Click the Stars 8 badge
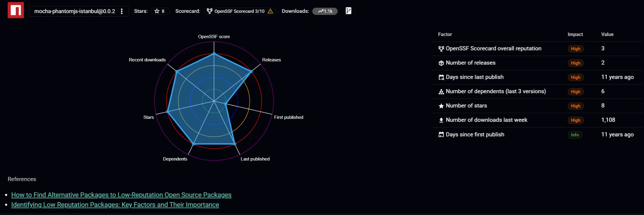Viewport: 644px width, 215px height. point(160,11)
